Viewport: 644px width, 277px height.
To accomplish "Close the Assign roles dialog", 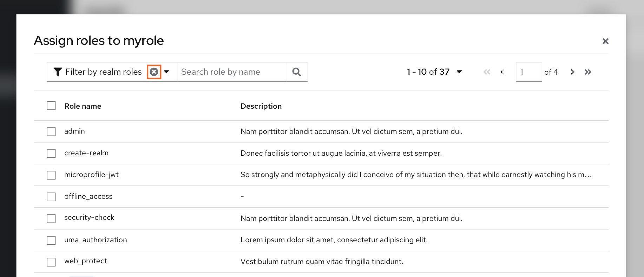I will click(605, 41).
